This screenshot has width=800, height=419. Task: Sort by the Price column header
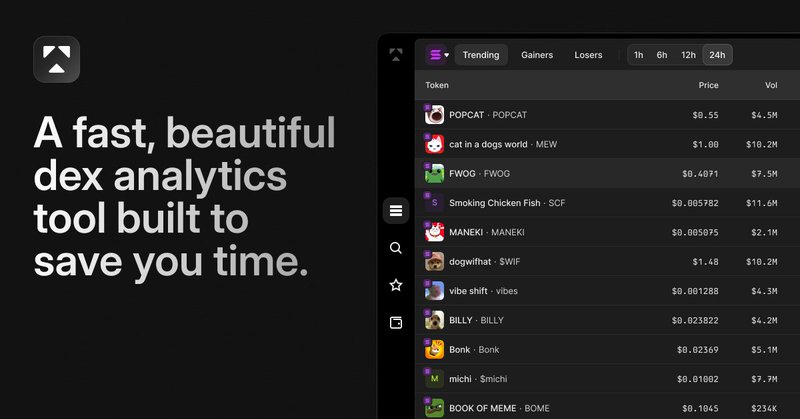(708, 85)
